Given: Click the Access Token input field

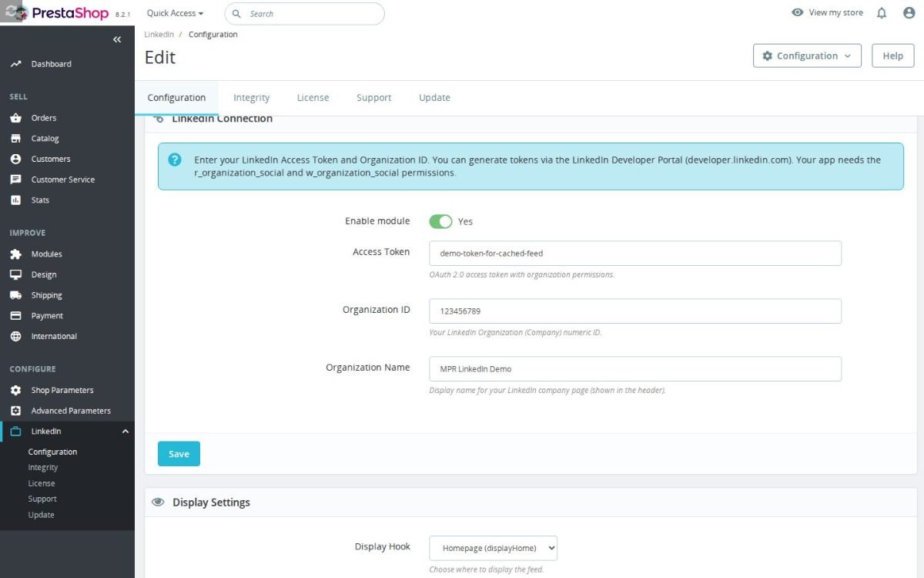Looking at the screenshot, I should 635,253.
